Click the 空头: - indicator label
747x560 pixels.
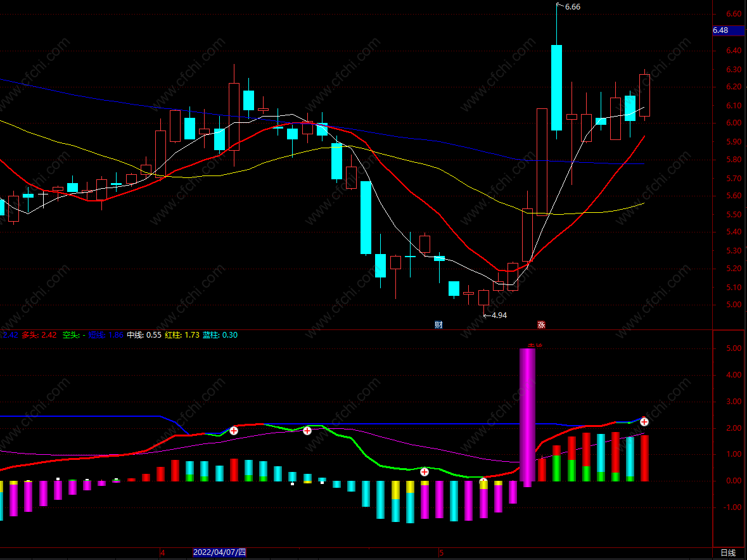pyautogui.click(x=74, y=334)
